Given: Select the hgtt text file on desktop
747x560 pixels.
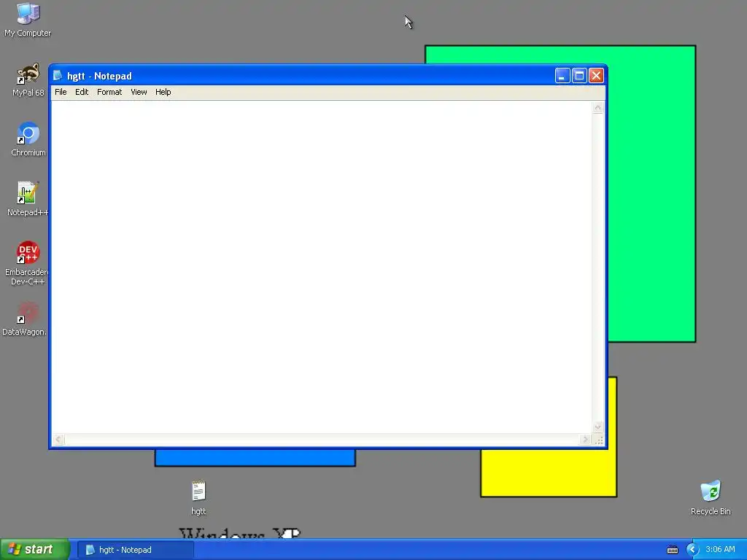Looking at the screenshot, I should point(198,498).
